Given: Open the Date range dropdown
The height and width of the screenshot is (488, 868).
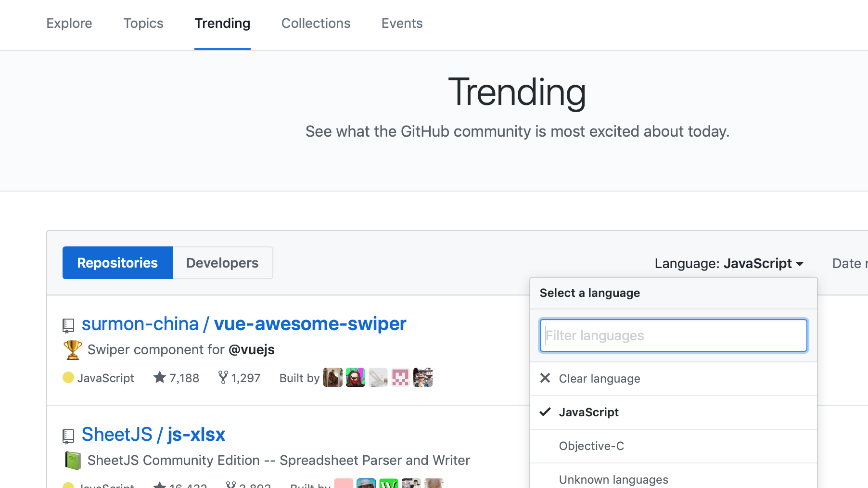Looking at the screenshot, I should [x=849, y=264].
